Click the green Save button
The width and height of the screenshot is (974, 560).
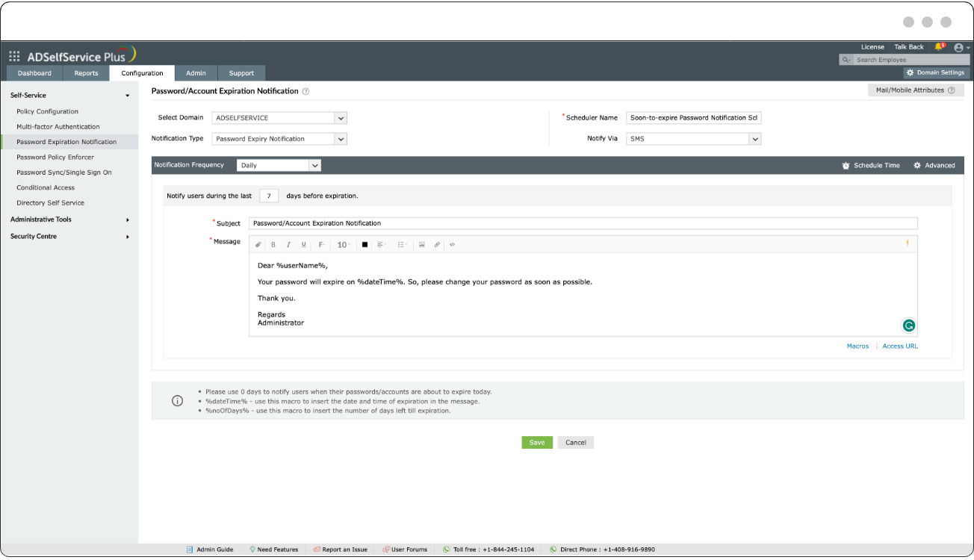pos(537,443)
